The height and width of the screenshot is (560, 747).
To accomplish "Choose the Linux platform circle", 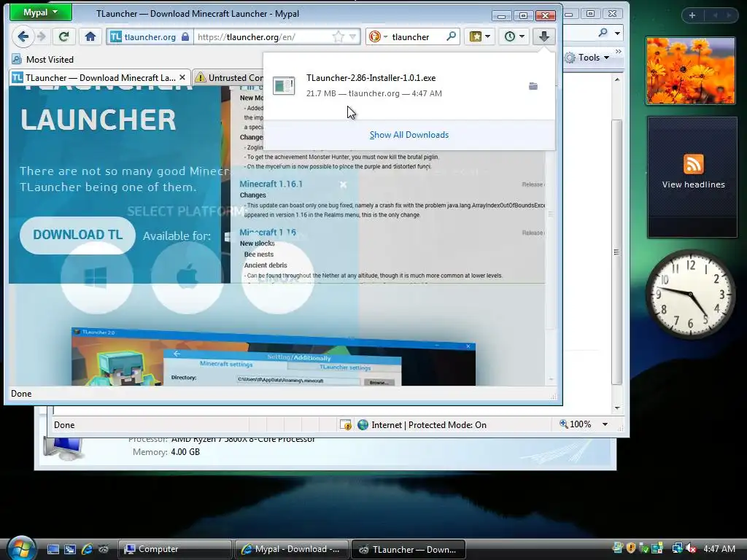I will tap(278, 278).
